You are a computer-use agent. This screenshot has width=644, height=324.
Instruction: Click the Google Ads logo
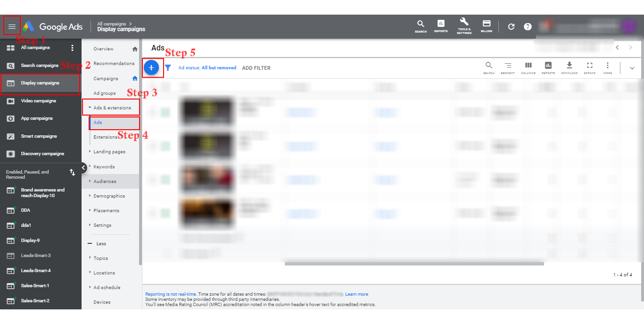[52, 27]
